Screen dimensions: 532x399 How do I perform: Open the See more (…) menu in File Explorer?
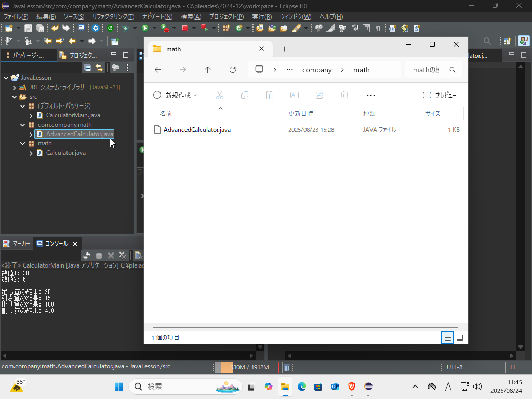click(x=371, y=96)
